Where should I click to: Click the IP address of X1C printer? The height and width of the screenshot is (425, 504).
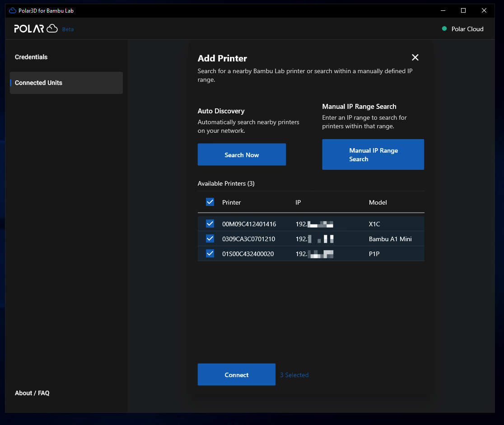click(x=314, y=224)
